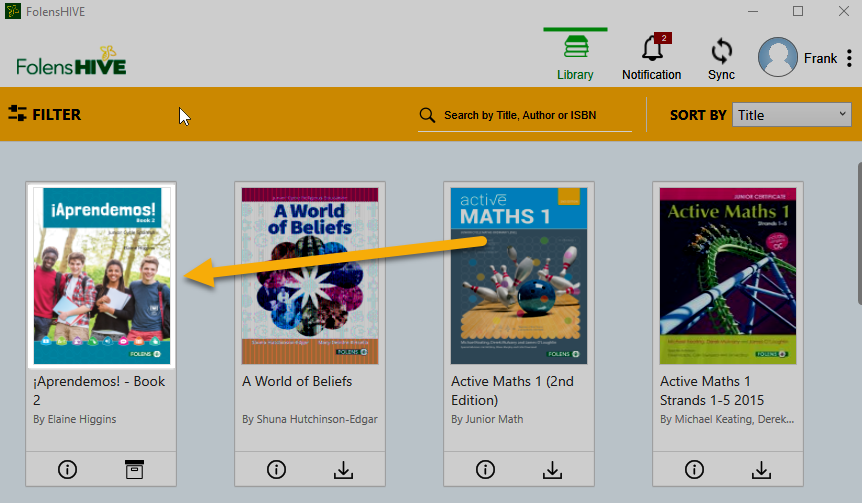This screenshot has height=503, width=862.
Task: Focus the Search by Title, Author or ISBN field
Action: pyautogui.click(x=524, y=115)
